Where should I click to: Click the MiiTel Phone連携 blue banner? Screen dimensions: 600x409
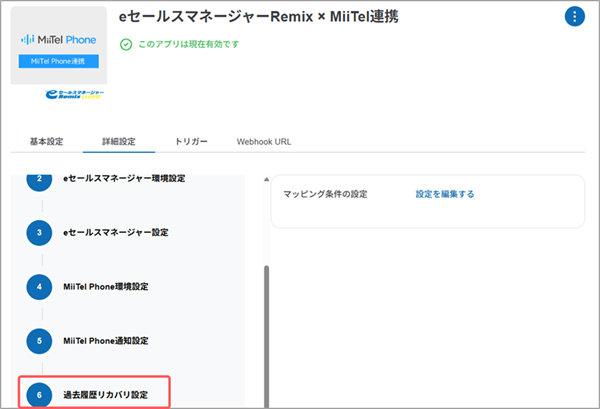59,61
